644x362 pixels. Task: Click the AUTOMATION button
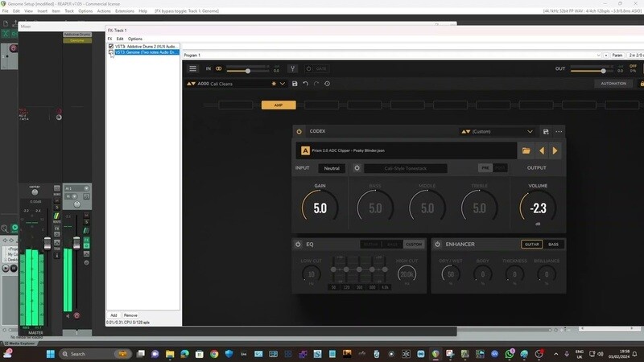tap(613, 84)
